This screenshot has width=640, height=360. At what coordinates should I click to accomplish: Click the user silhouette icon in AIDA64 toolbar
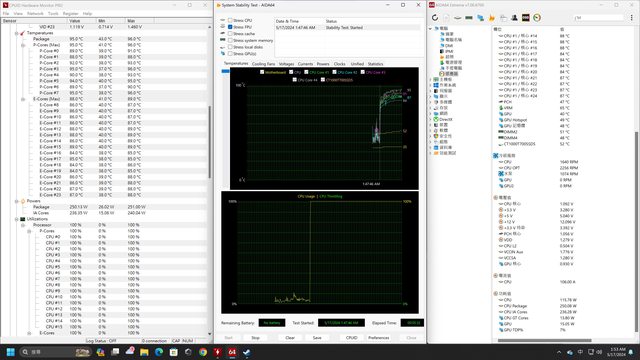pos(514,18)
